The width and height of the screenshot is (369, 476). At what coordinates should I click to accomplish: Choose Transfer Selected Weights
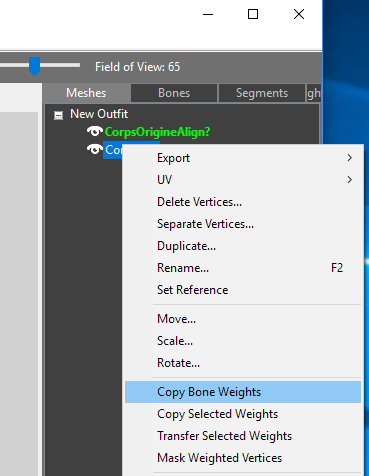243,436
